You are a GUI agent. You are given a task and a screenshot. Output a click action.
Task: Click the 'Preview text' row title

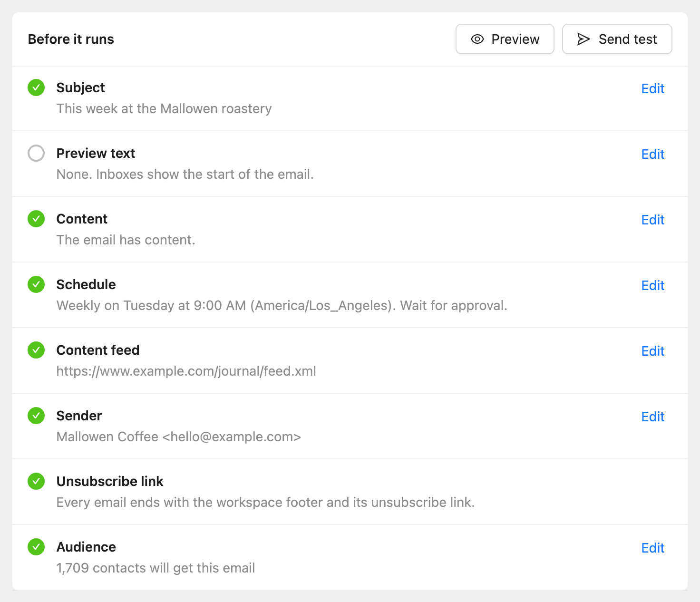pos(96,153)
